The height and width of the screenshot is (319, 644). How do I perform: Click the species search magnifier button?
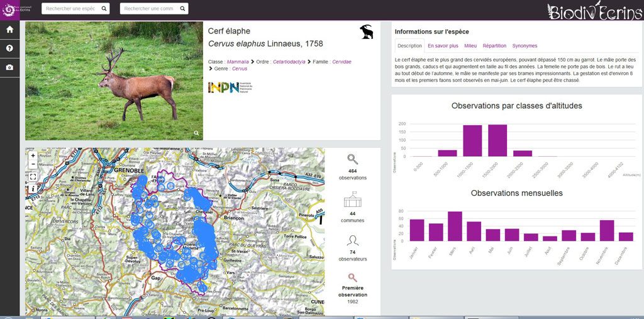coord(104,9)
